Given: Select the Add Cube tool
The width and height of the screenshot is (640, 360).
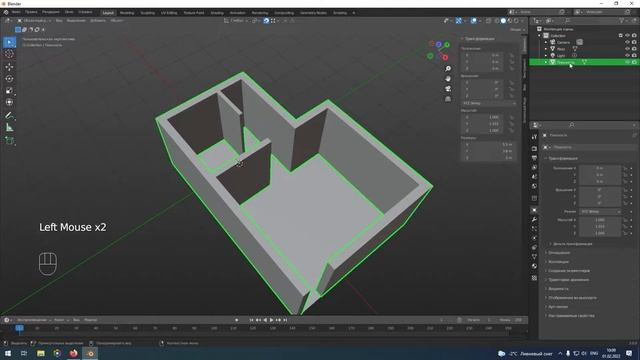Looking at the screenshot, I should point(9,141).
